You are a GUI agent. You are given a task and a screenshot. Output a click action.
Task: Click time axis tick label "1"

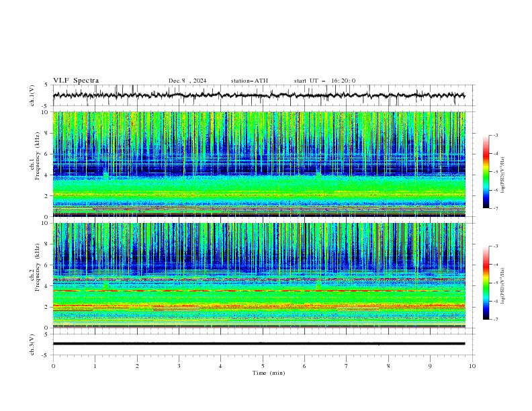(x=95, y=366)
